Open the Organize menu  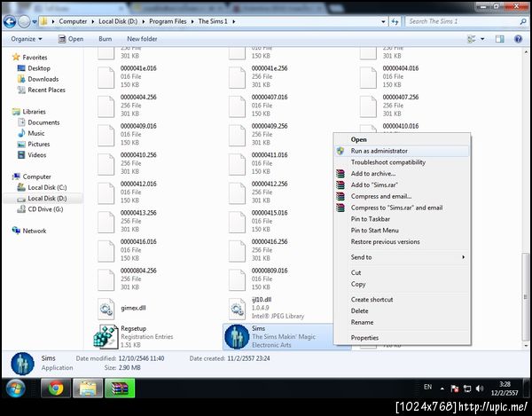pyautogui.click(x=27, y=39)
